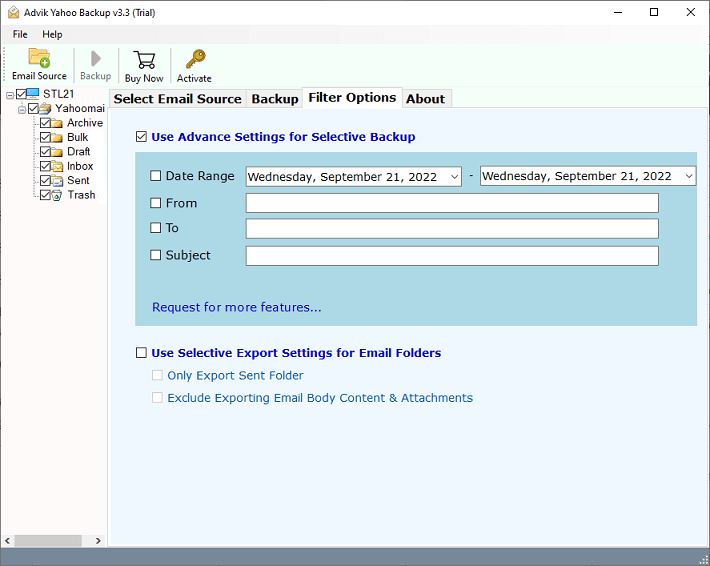Check Exclude Exporting Email Body Content & Attachments
710x566 pixels.
tap(157, 397)
